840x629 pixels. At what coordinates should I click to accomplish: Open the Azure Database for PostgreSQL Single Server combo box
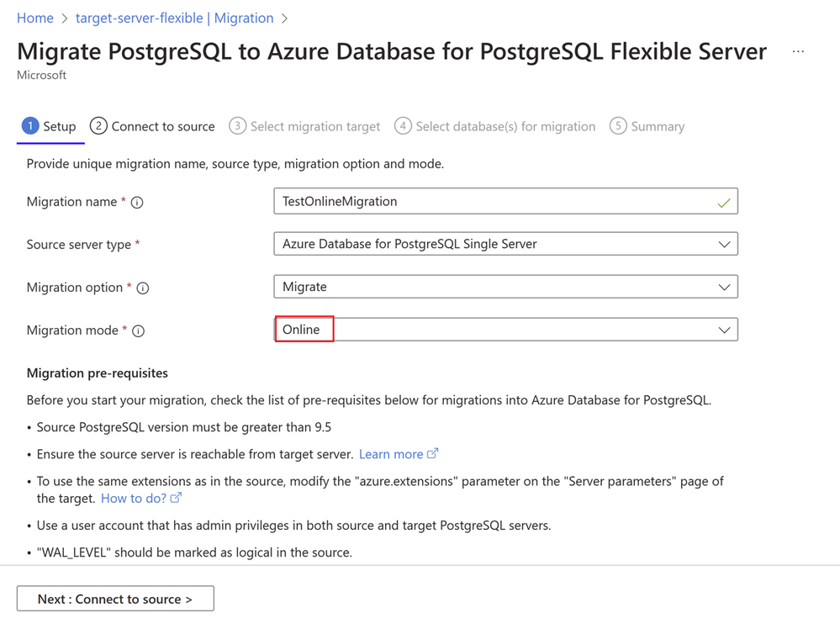[505, 244]
